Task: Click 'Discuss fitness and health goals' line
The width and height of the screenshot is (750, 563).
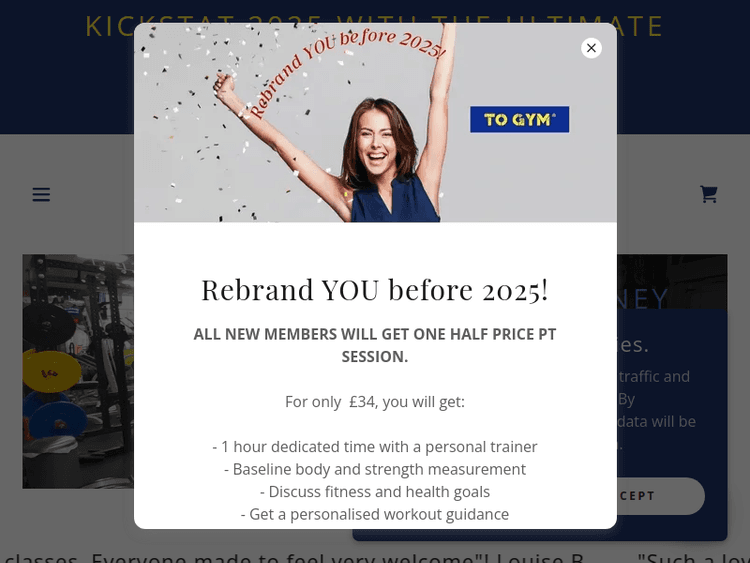Action: point(375,492)
